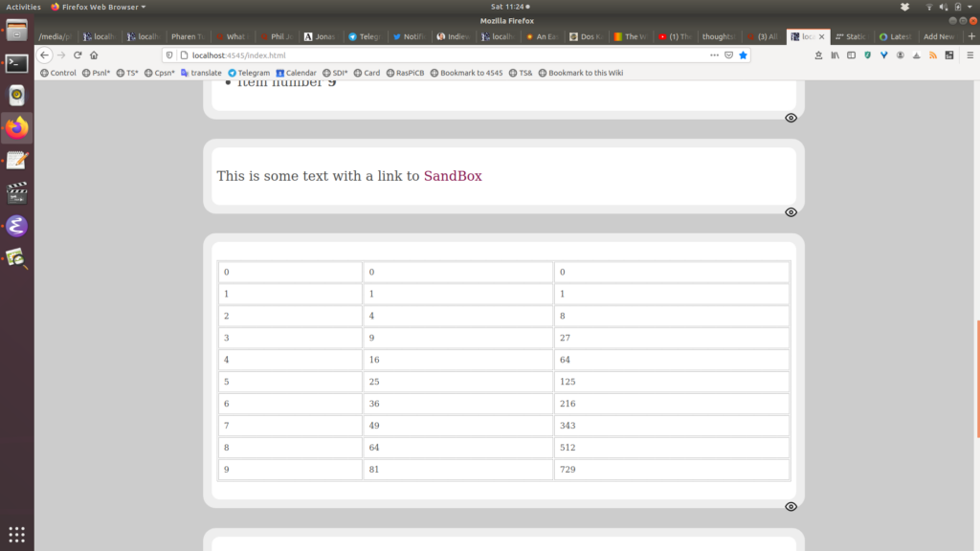
Task: Open page actions three-dot menu
Action: pos(714,55)
